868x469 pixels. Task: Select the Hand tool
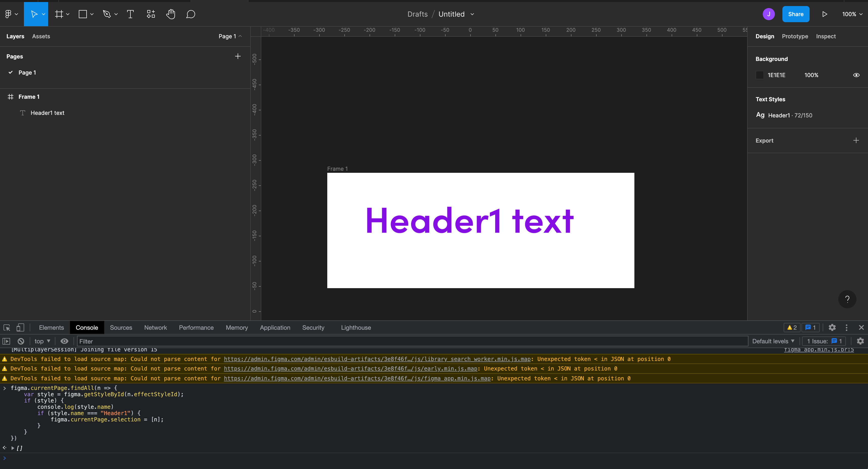pyautogui.click(x=171, y=14)
